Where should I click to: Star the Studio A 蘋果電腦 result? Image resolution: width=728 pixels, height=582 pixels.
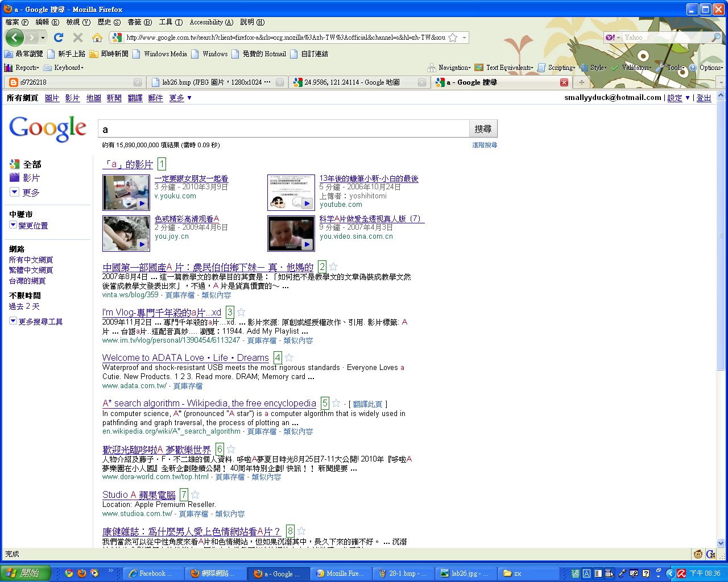point(195,494)
